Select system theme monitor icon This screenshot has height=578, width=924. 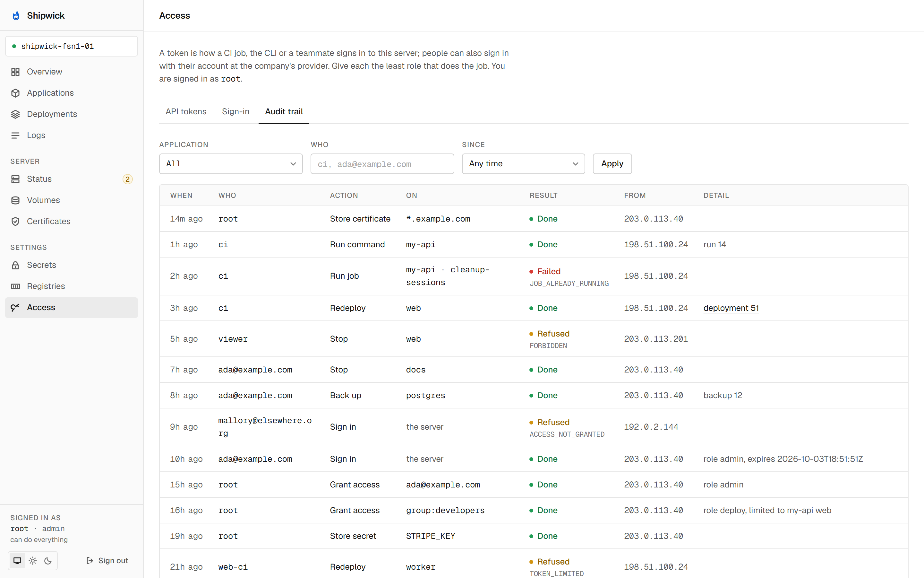coord(17,560)
